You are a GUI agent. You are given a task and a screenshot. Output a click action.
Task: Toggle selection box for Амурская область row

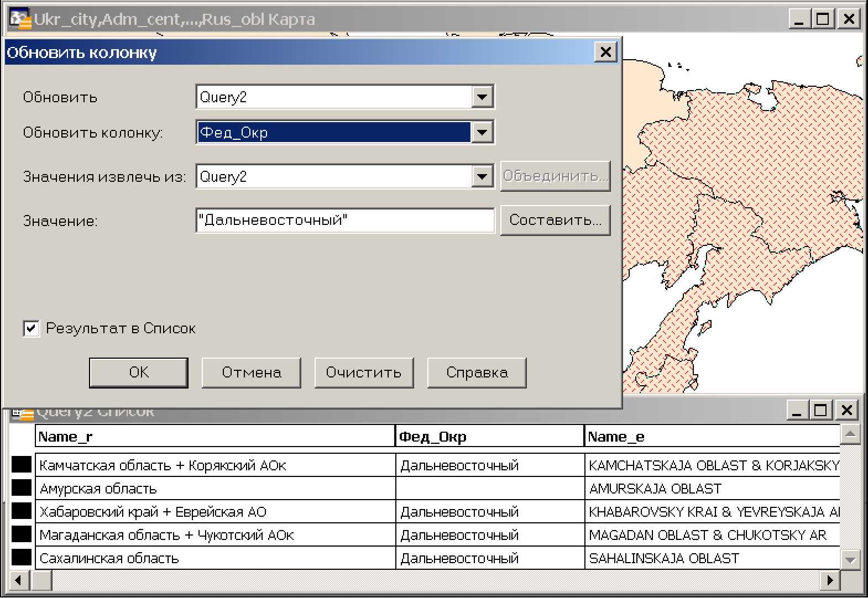(x=22, y=488)
